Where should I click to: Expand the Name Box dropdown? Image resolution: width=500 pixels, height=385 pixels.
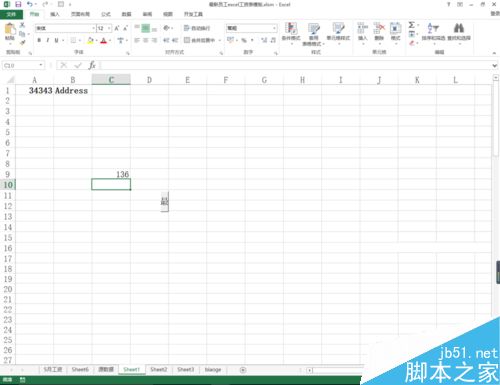(41, 65)
